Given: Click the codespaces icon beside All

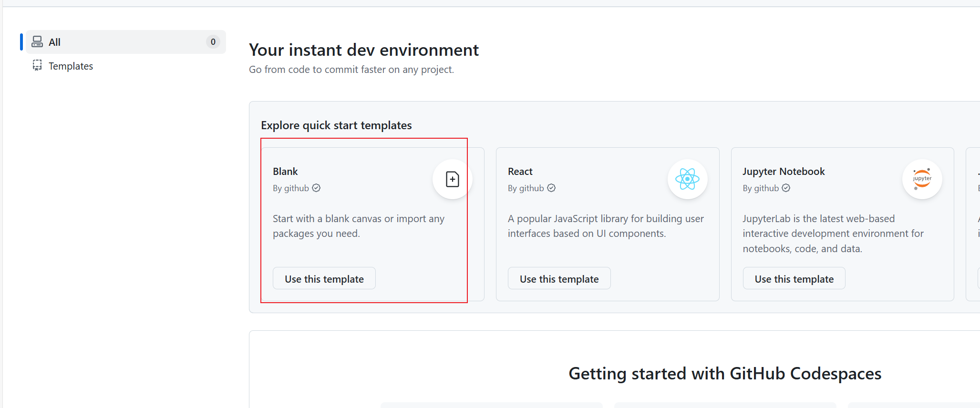Looking at the screenshot, I should coord(37,42).
